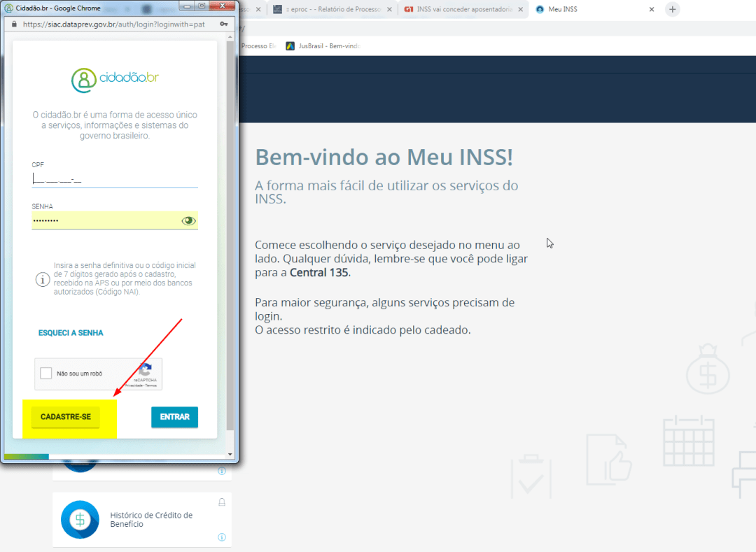Click padlock icon on Histórico de Crédito card
This screenshot has height=552, width=756.
click(222, 502)
